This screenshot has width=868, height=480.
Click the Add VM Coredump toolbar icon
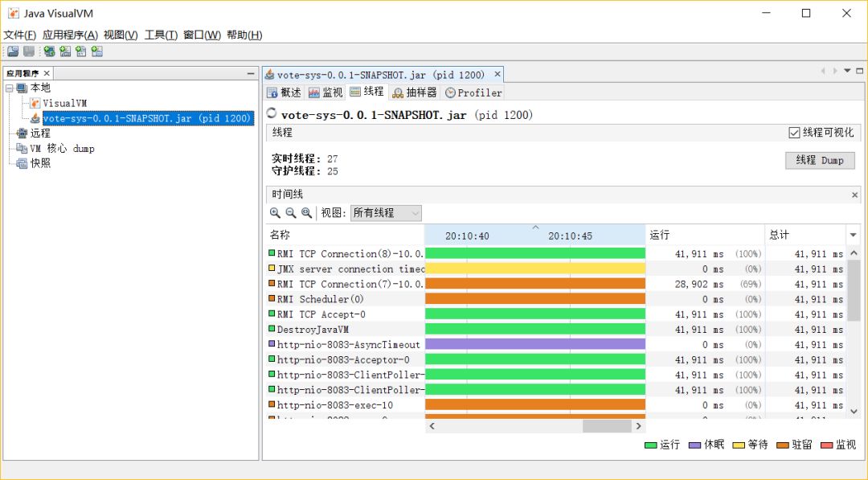81,51
